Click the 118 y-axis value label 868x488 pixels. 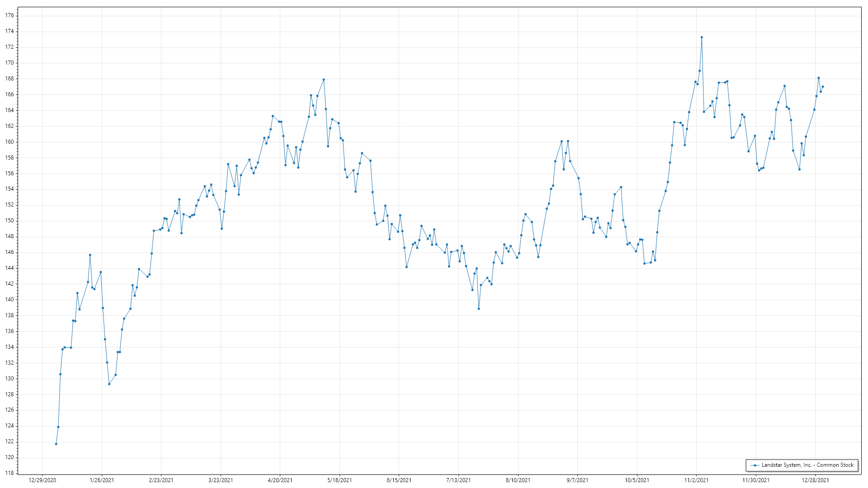pyautogui.click(x=9, y=473)
